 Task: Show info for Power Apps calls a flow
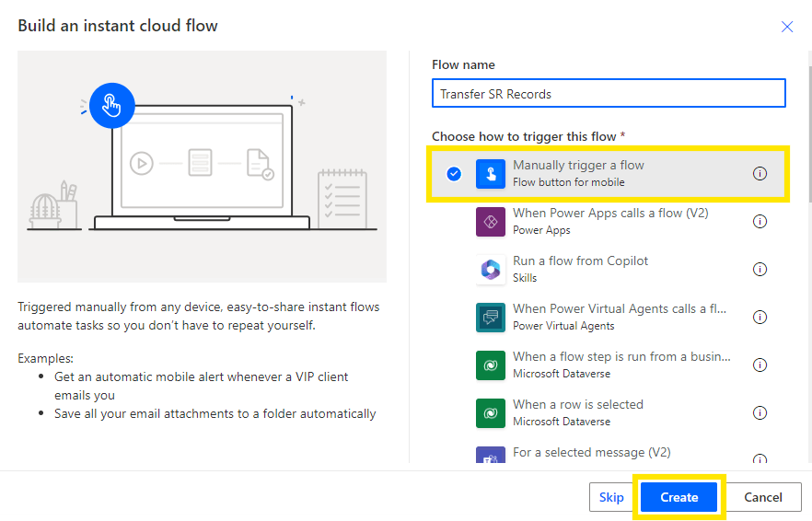click(x=760, y=221)
